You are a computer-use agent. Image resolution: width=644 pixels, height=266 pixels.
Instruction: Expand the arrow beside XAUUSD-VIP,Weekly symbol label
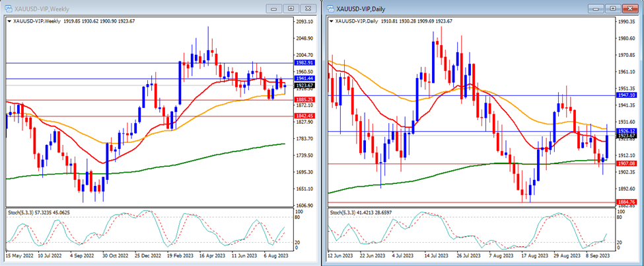coord(9,21)
